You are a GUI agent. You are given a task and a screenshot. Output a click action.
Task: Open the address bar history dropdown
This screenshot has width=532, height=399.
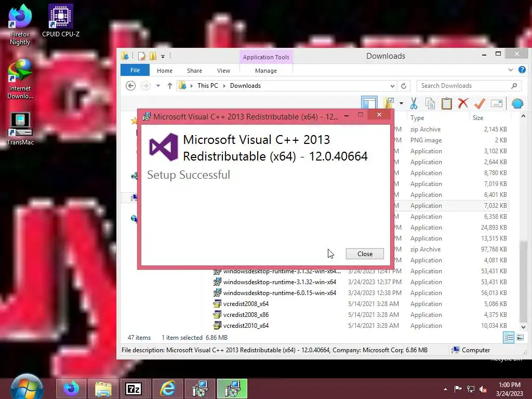(392, 86)
